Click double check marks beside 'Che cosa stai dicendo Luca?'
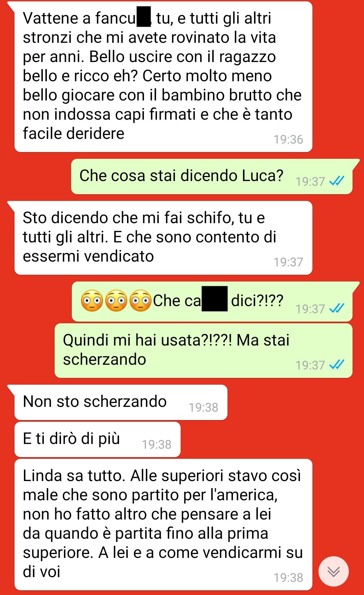This screenshot has height=595, width=364. 337,181
